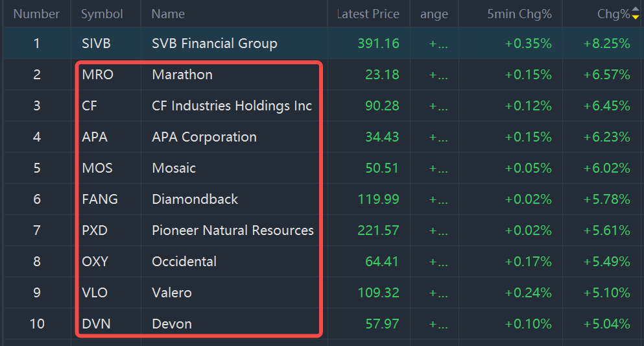Click CF latest price 90.28
Viewport: 644px width, 346px height.
click(x=382, y=106)
